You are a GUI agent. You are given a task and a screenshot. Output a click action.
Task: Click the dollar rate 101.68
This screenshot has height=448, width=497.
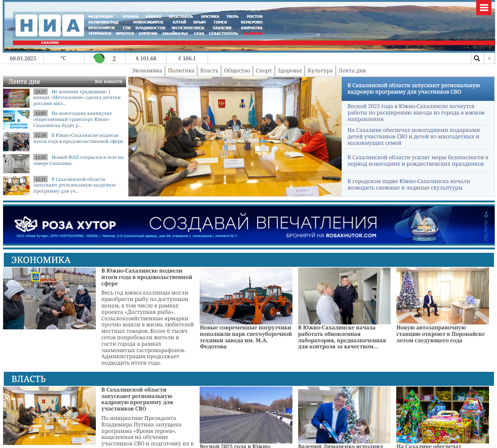[146, 58]
